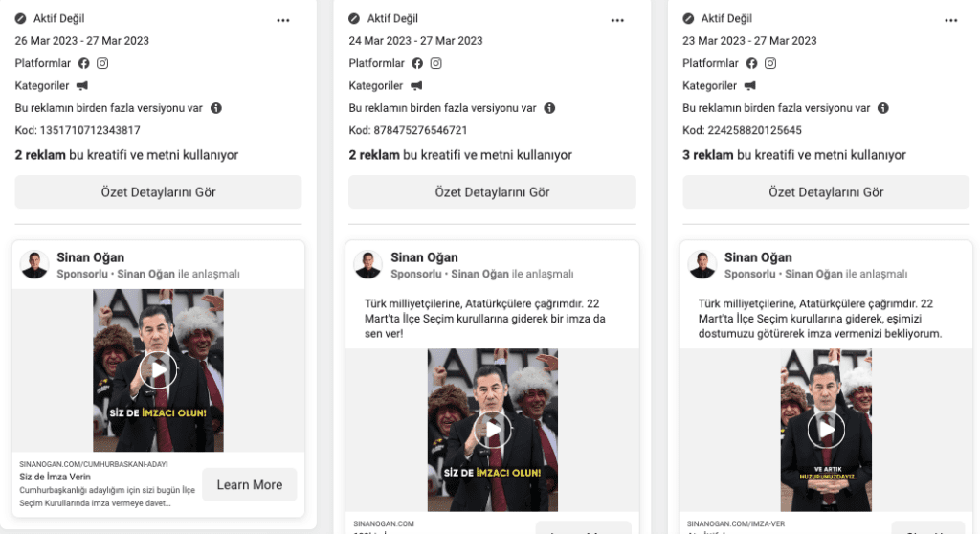Click the '24 Mar 2023 - 27 Mar 2023' date range

point(415,40)
